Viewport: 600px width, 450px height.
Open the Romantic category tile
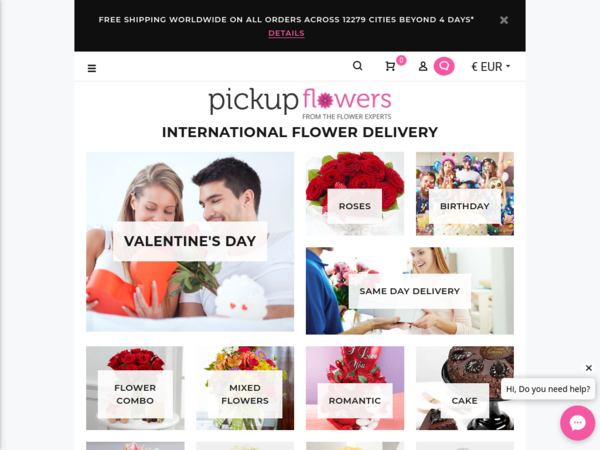coord(355,388)
